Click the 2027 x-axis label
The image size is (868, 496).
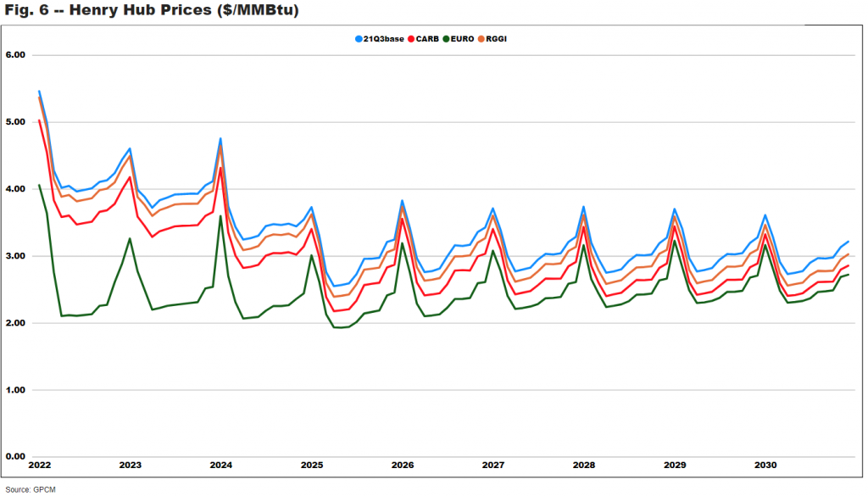(493, 465)
